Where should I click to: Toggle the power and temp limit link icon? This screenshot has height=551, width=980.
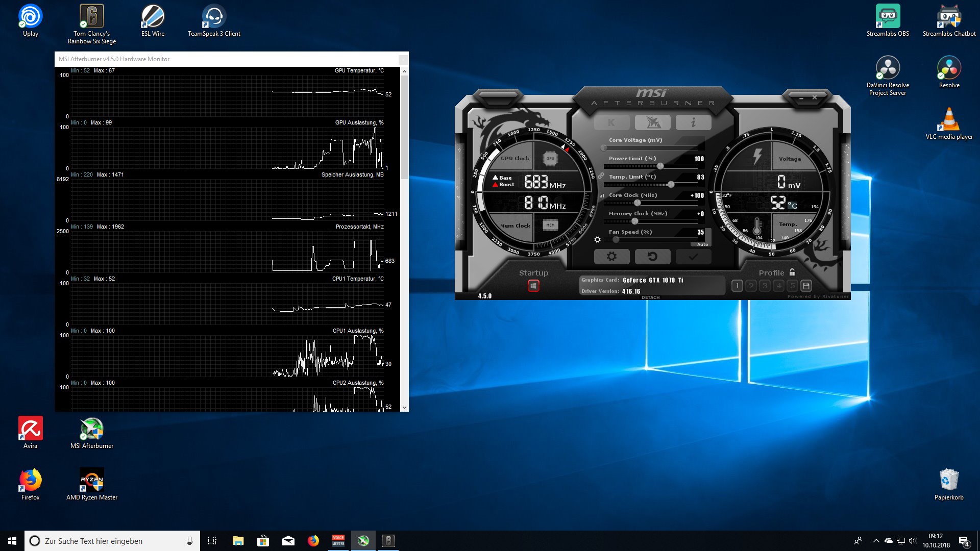[x=601, y=176]
